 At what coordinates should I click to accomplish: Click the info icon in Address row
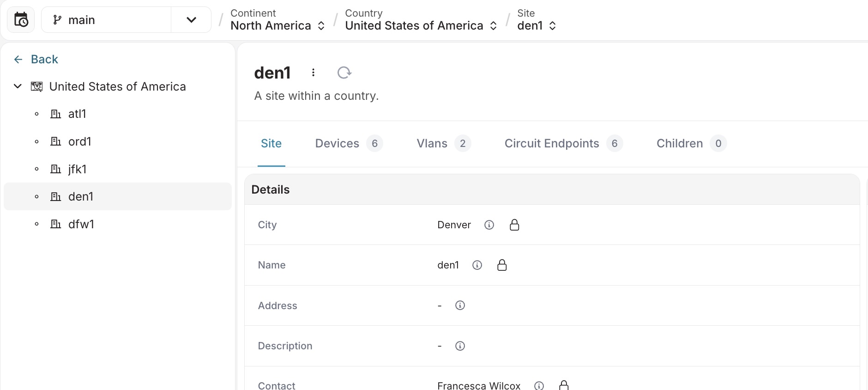tap(460, 305)
